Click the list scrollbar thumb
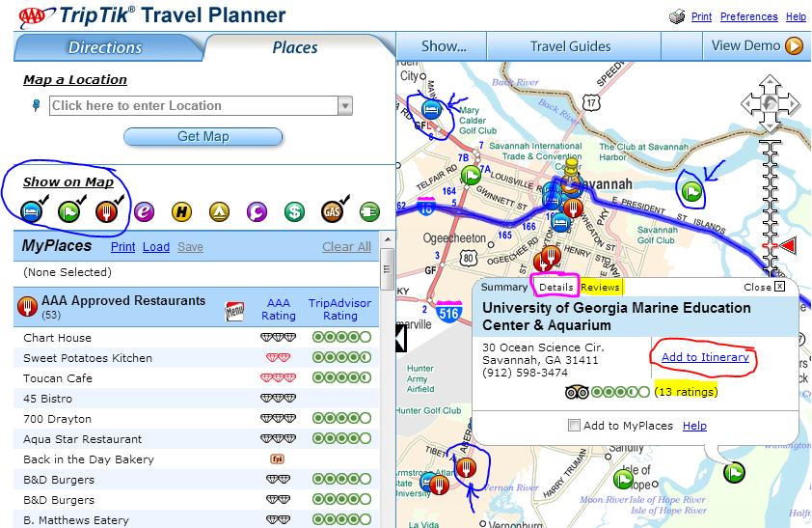This screenshot has width=812, height=528. point(387,269)
